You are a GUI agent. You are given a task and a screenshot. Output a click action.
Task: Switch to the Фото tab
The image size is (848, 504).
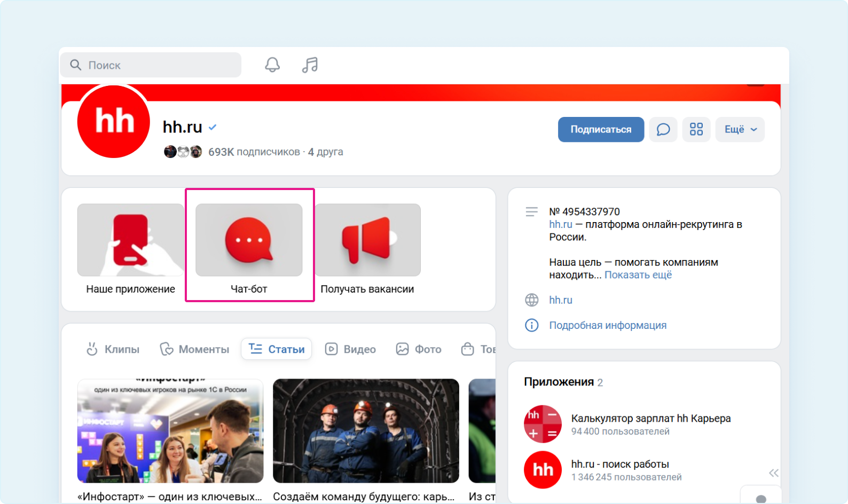419,349
